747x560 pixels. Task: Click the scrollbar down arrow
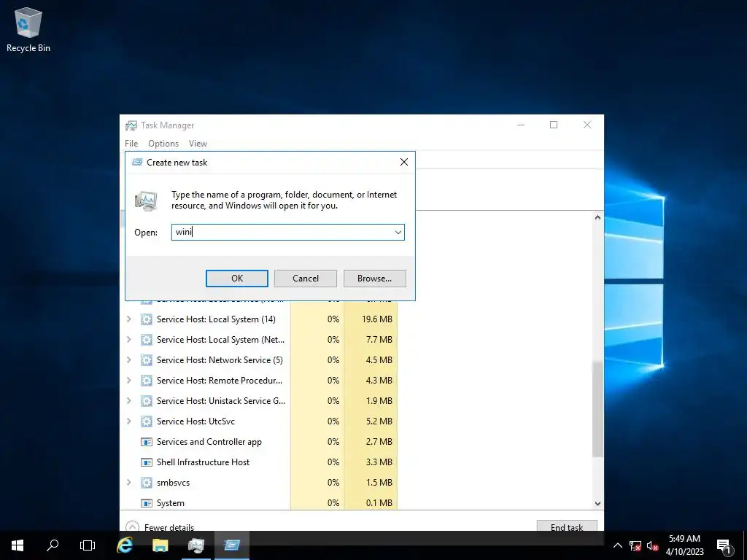pos(597,503)
